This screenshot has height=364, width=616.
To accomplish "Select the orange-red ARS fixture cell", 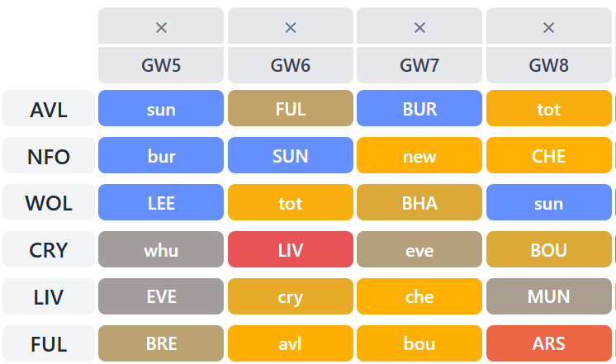I will [x=548, y=343].
